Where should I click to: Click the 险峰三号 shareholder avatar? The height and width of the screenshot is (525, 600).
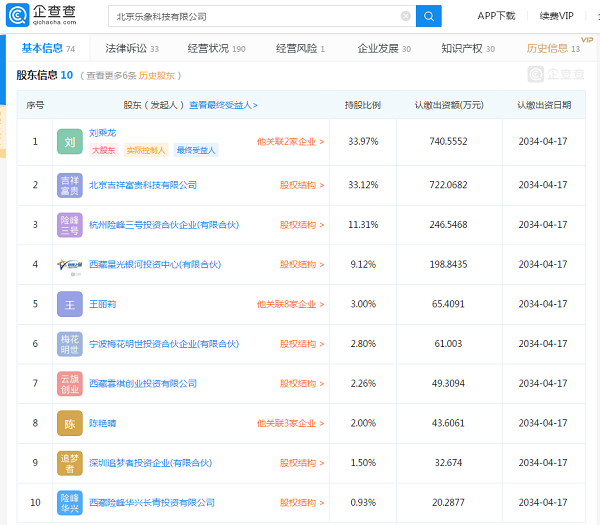coord(70,225)
